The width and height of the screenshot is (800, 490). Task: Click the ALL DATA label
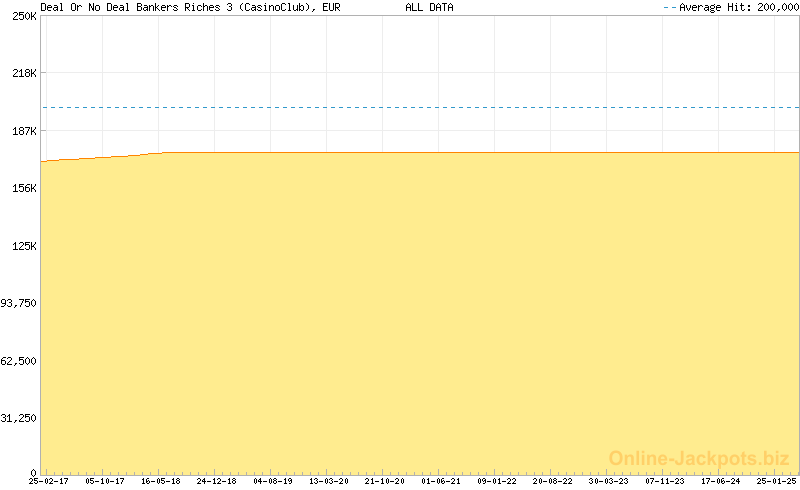429,7
